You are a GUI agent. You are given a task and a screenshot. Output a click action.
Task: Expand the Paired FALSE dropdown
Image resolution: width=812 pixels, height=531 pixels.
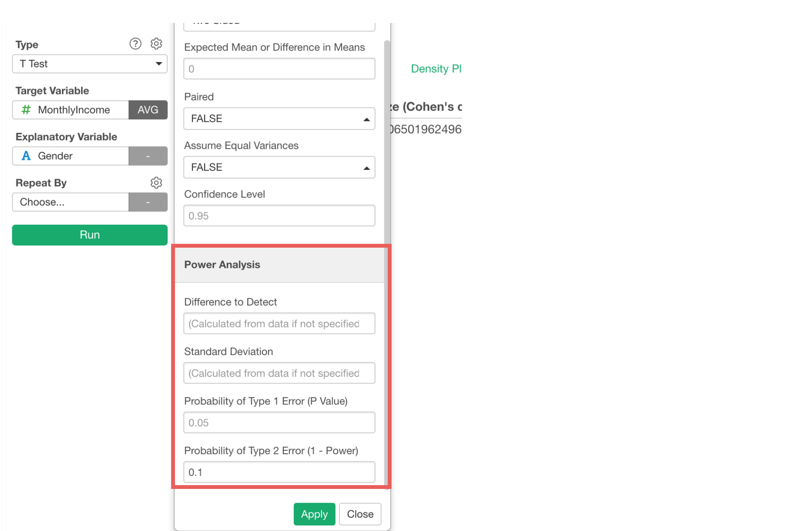279,119
